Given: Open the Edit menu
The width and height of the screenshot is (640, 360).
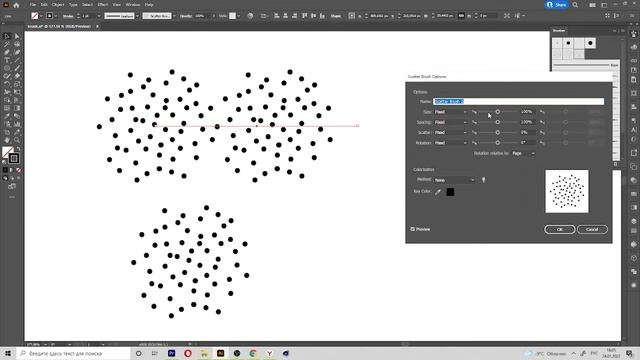Looking at the screenshot, I should [x=44, y=5].
